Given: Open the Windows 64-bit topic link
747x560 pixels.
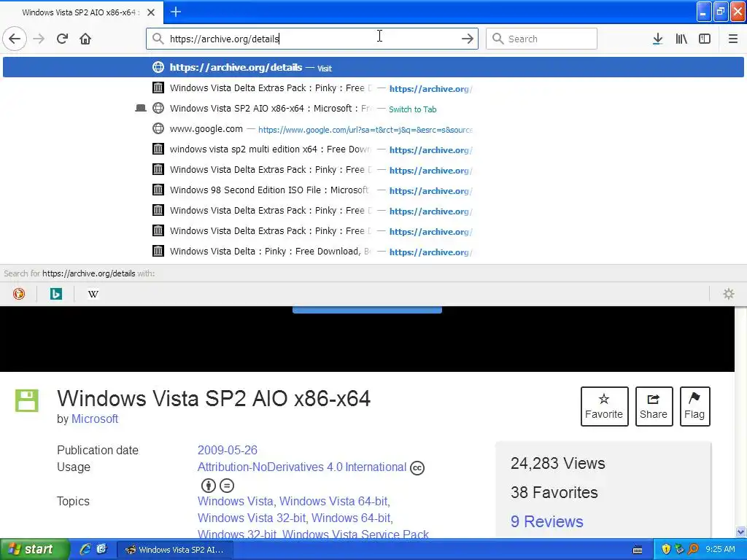Looking at the screenshot, I should pos(351,518).
